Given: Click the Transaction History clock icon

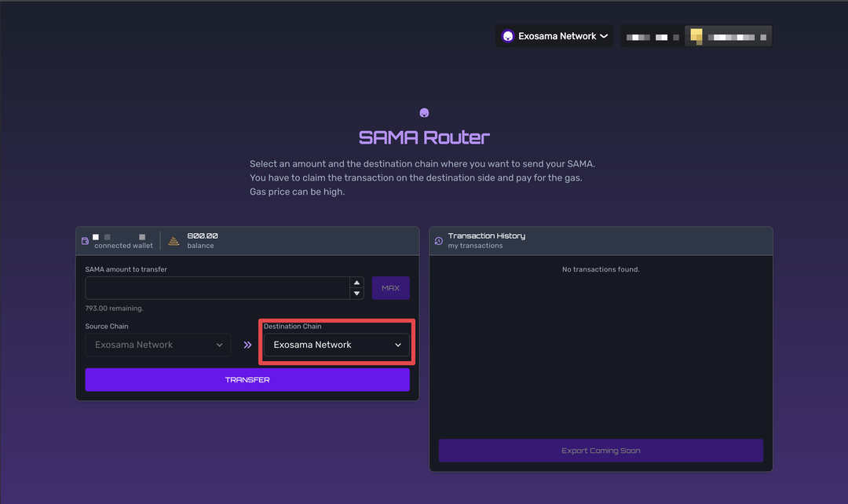Looking at the screenshot, I should [439, 241].
